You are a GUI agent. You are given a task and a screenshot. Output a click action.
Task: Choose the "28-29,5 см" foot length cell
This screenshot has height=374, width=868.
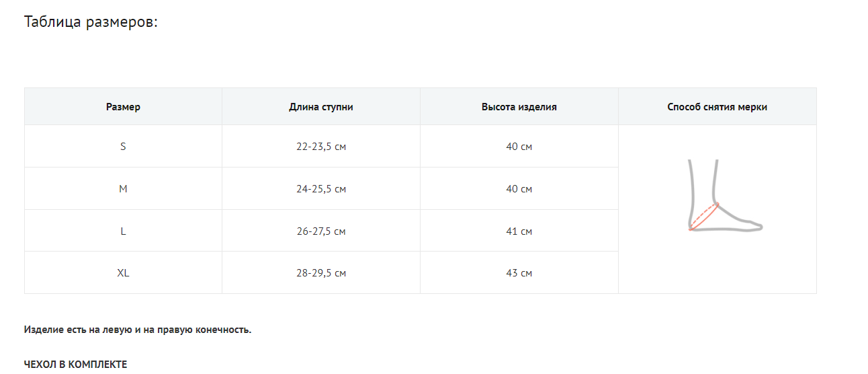[x=321, y=273]
